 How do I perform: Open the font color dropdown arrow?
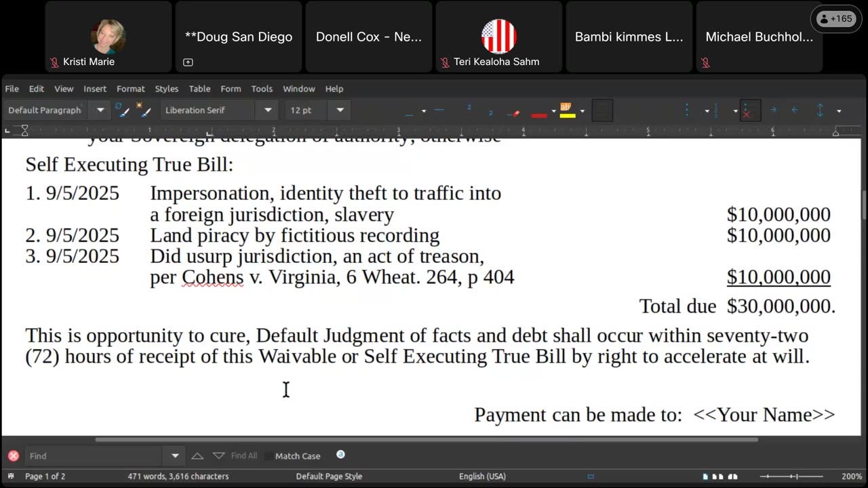[553, 111]
